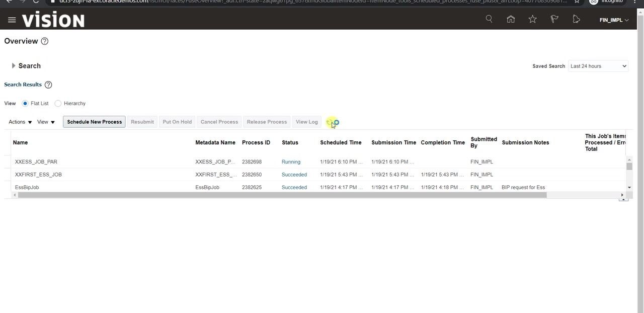Click the Vision logo
Image resolution: width=644 pixels, height=313 pixels.
point(53,20)
